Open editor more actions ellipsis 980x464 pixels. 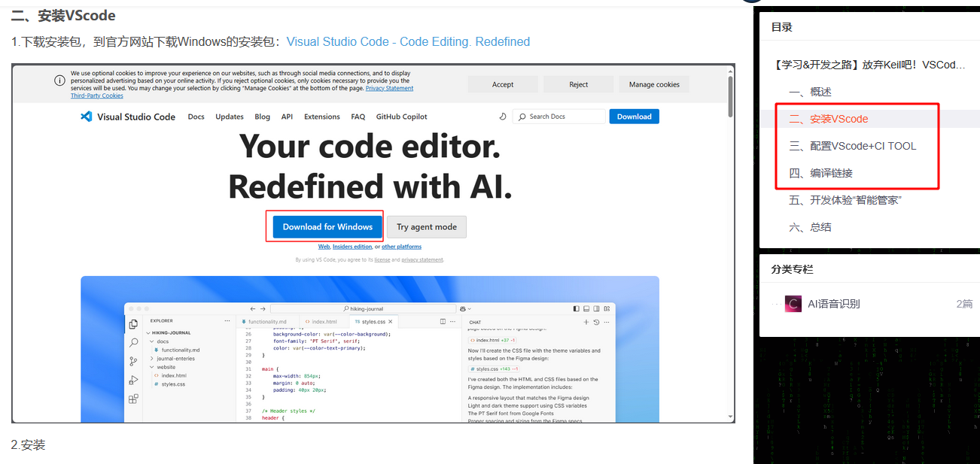point(452,322)
